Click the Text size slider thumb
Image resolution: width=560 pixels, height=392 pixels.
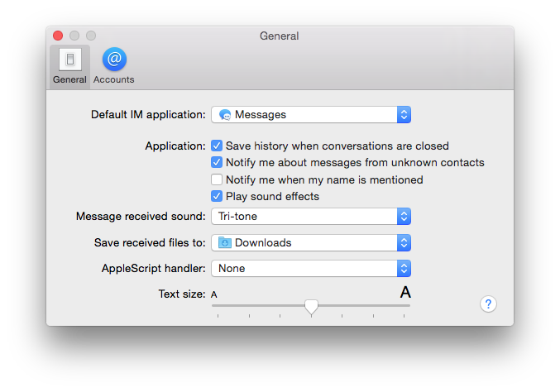tap(311, 307)
